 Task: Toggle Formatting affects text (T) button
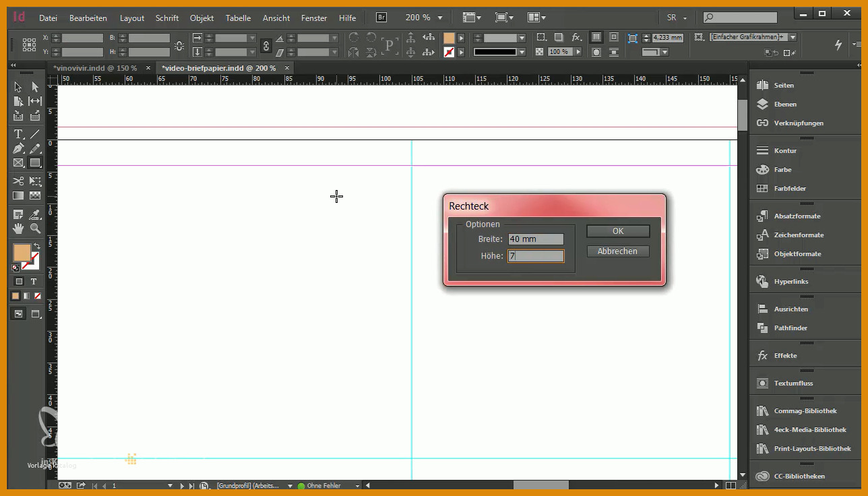(34, 281)
